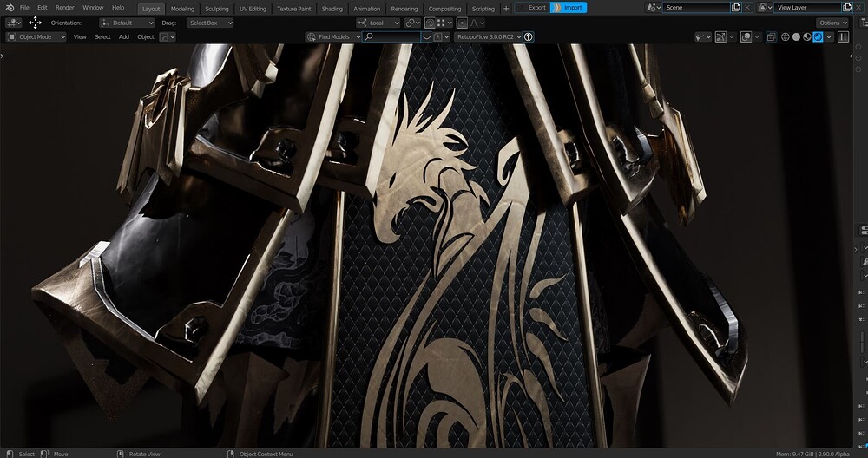868x458 pixels.
Task: Open the scene browse icon dropdown
Action: (654, 8)
